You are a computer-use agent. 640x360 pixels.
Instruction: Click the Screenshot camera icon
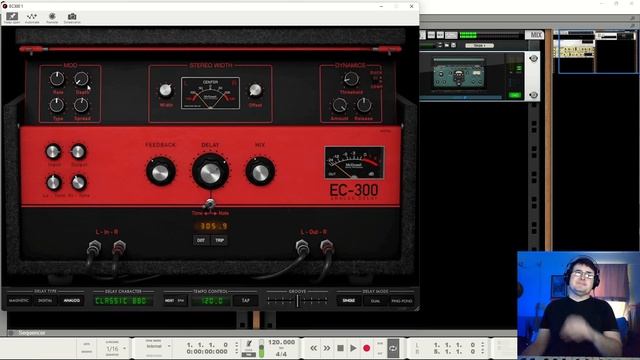pos(72,17)
